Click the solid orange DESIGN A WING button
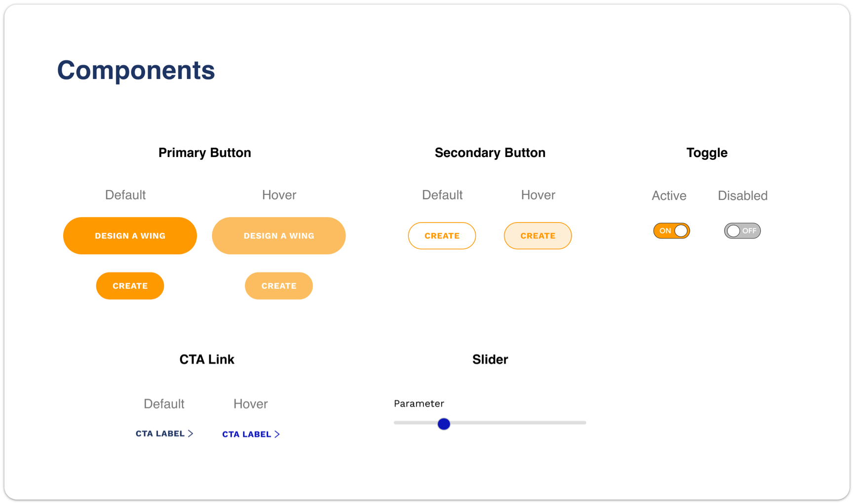Image resolution: width=854 pixels, height=504 pixels. 130,235
